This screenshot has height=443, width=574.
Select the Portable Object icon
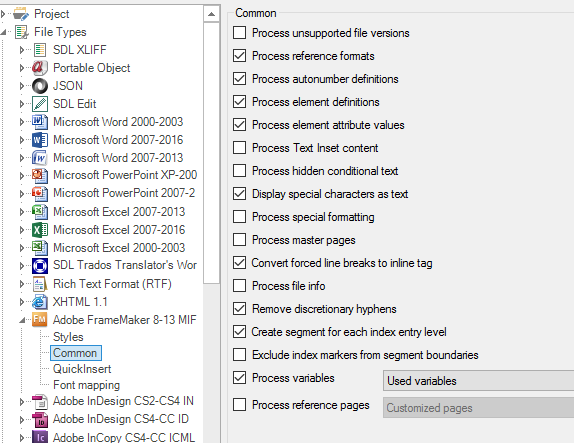click(40, 68)
